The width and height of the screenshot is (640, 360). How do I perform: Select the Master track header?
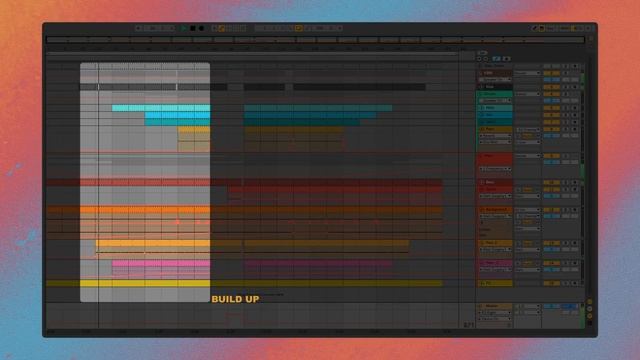[497, 306]
